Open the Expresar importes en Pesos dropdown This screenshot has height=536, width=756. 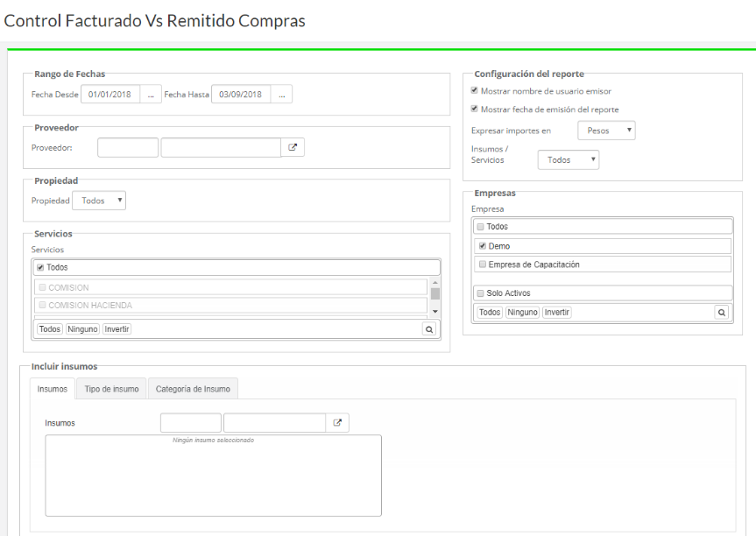pyautogui.click(x=606, y=130)
